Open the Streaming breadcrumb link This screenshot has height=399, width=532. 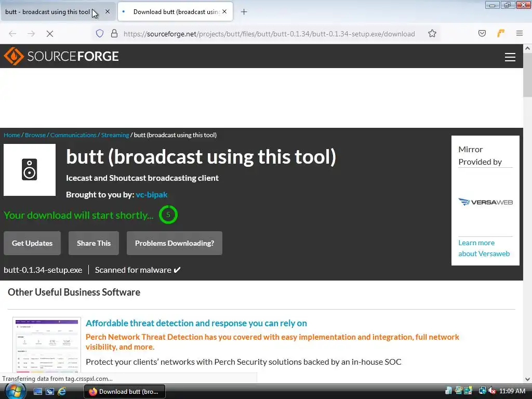[115, 135]
